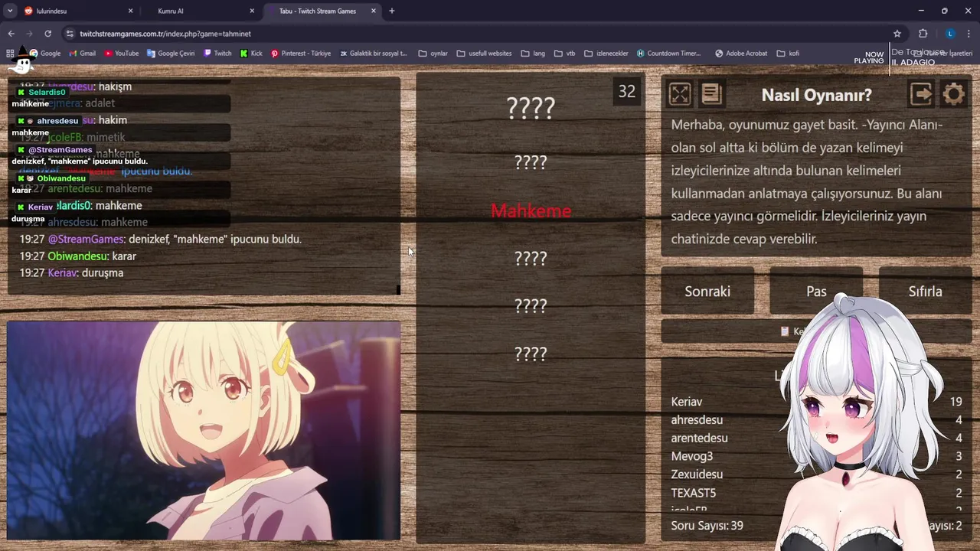Bookmark this page with the star icon

click(x=897, y=34)
